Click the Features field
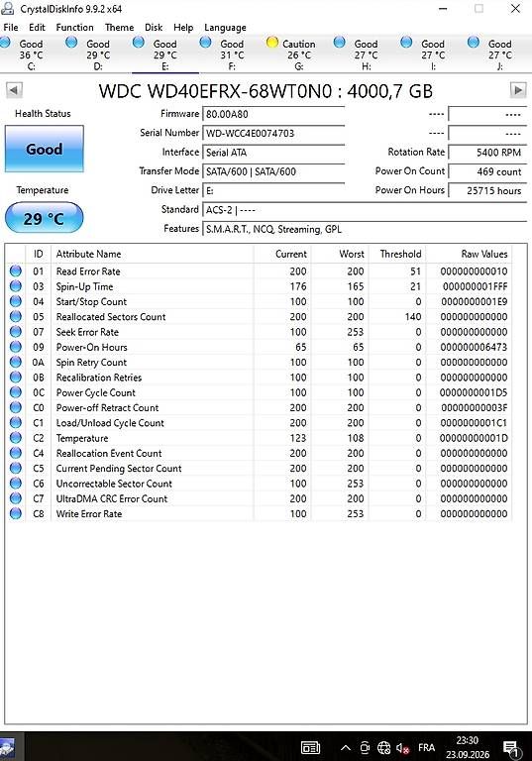This screenshot has height=761, width=532. coord(365,229)
